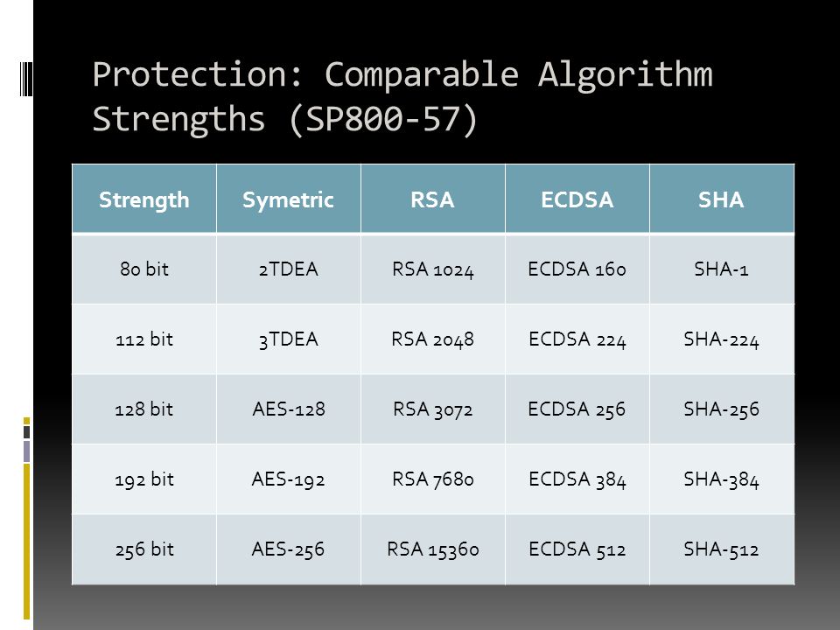The width and height of the screenshot is (840, 630).
Task: Click the slide title text
Action: (x=402, y=96)
